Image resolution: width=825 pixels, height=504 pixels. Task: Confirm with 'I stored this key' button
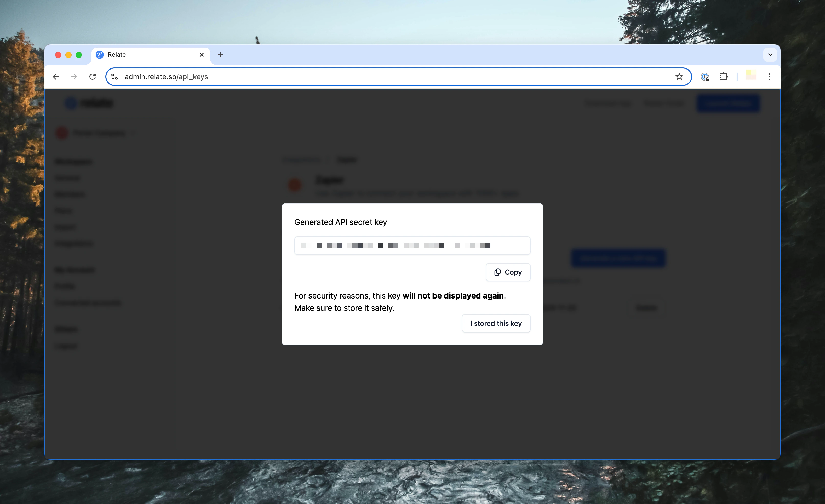tap(496, 323)
